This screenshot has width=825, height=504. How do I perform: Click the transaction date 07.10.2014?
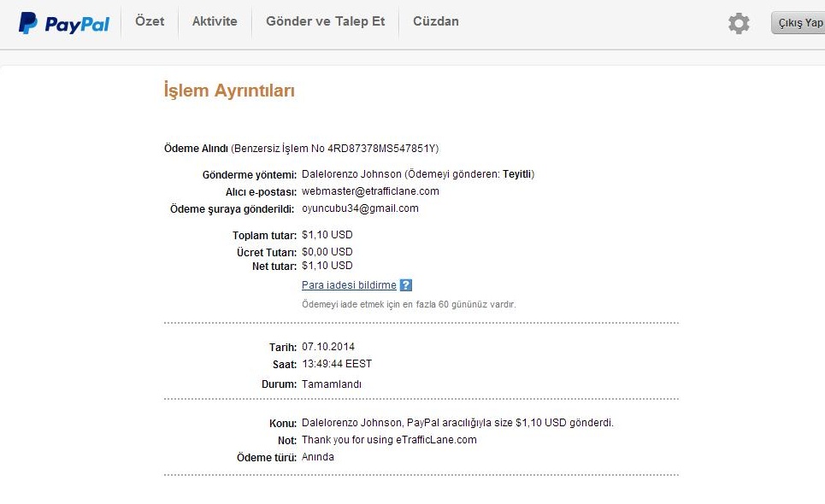pyautogui.click(x=328, y=347)
